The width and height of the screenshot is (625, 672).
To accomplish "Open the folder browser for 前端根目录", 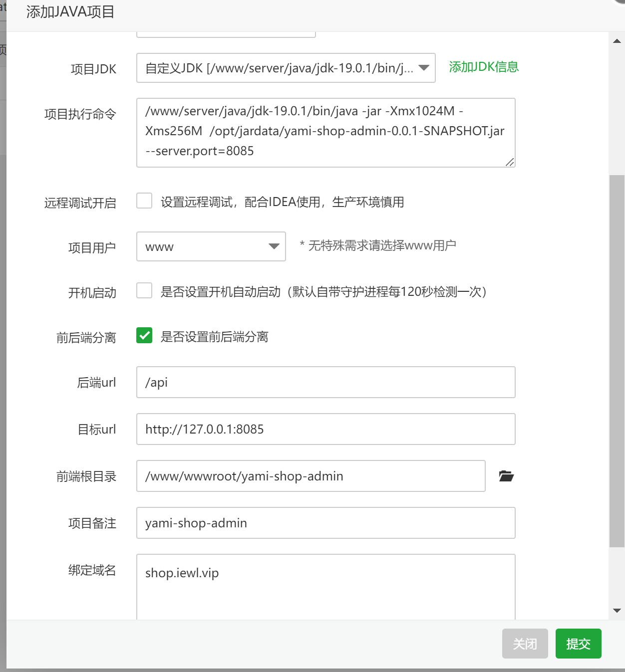I will pyautogui.click(x=506, y=476).
